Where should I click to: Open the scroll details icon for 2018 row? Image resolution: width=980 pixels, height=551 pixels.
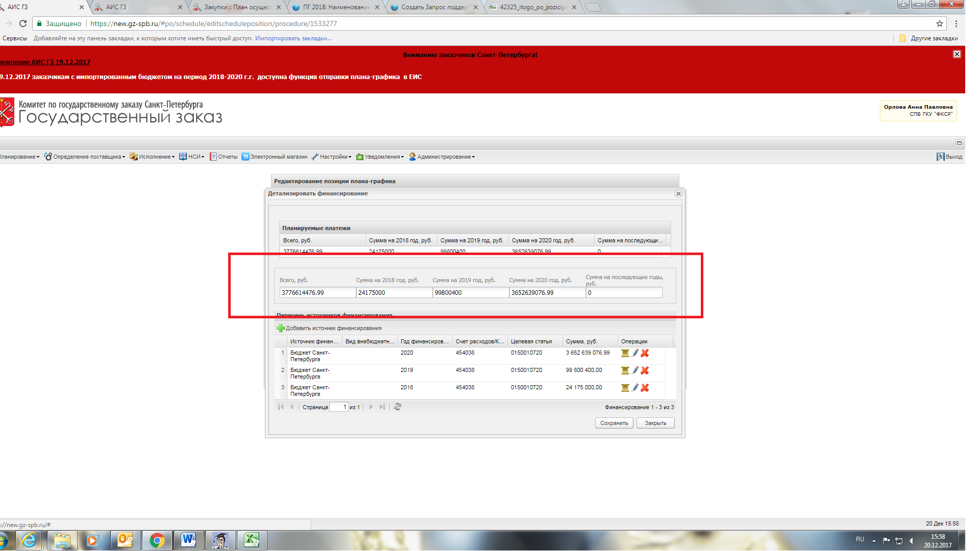pos(625,388)
